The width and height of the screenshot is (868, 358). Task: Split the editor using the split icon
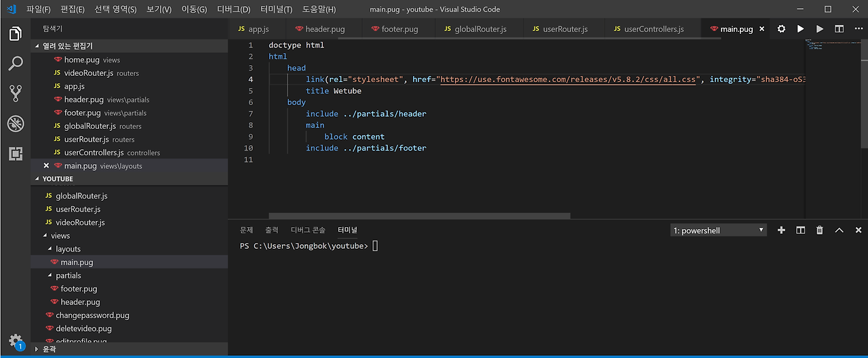[839, 29]
